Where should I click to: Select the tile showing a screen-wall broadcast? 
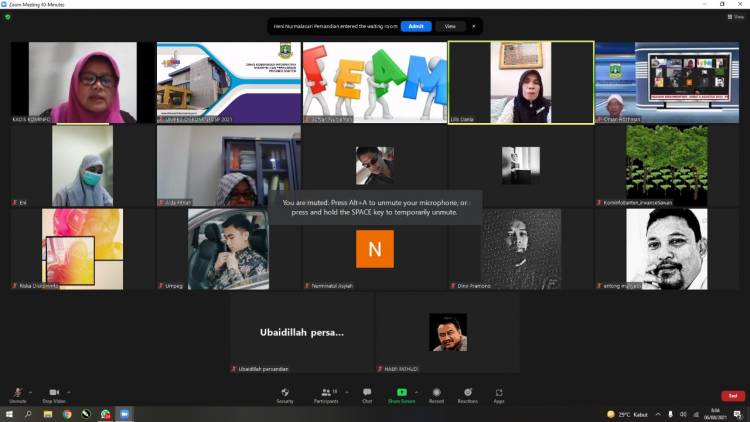point(667,82)
